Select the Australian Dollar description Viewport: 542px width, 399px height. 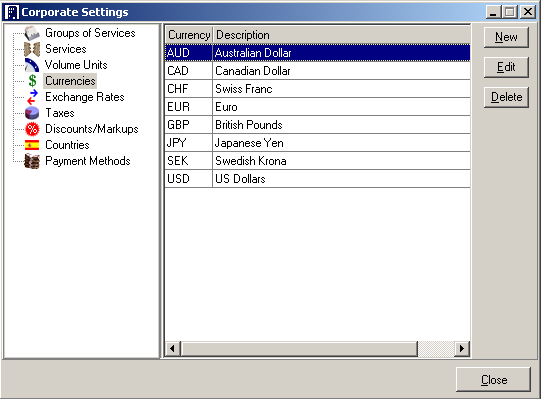341,53
